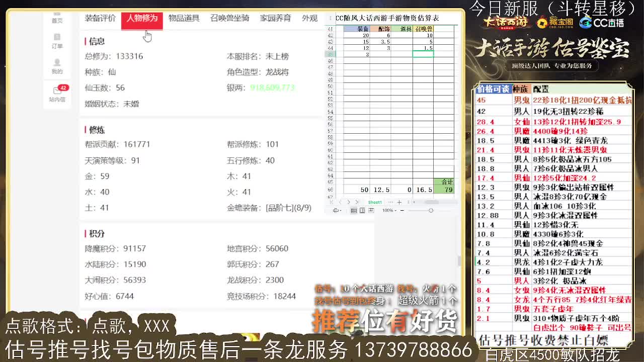The height and width of the screenshot is (362, 644).
Task: Click the spreadsheet horizontal scrollbar
Action: (x=431, y=202)
